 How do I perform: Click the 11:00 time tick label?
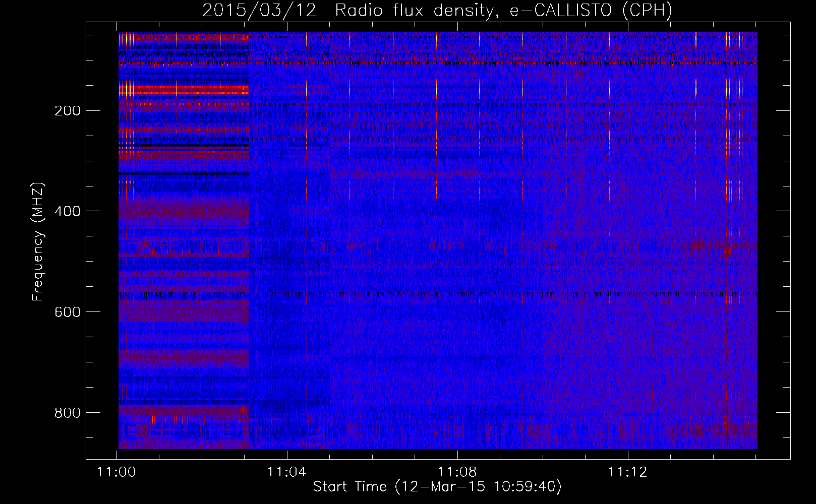(116, 472)
